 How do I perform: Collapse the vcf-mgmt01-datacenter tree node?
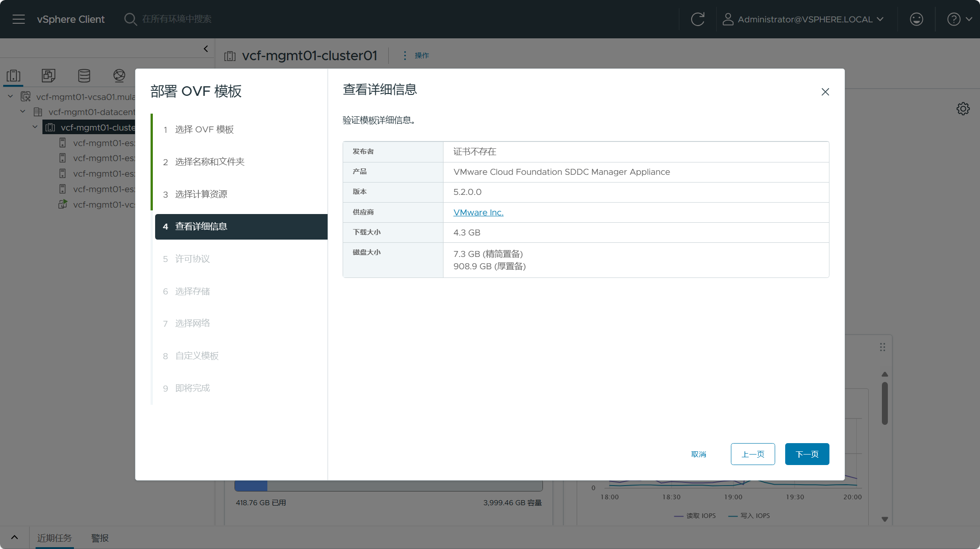(23, 112)
